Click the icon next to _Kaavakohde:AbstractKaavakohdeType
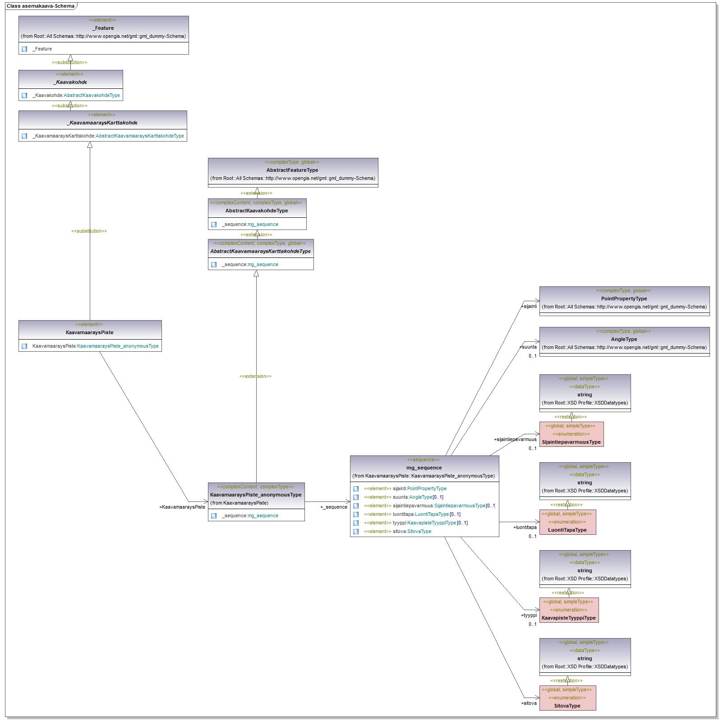Screen dimensions: 728x726 [24, 96]
